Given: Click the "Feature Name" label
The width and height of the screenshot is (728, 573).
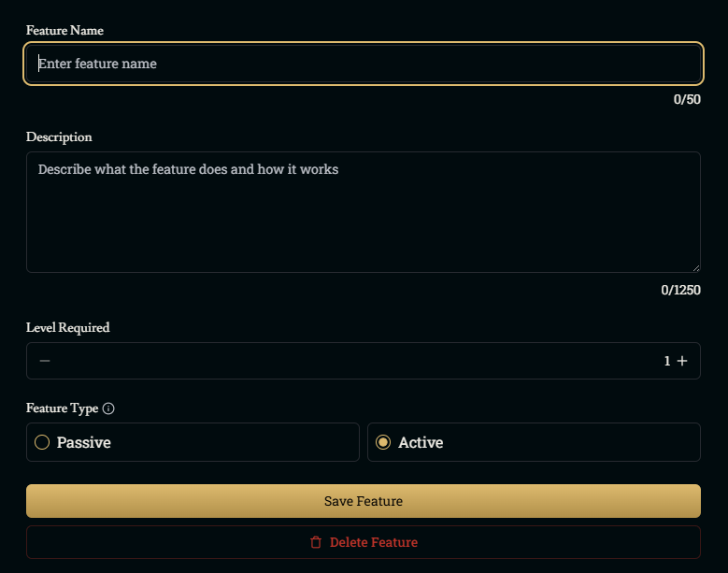Looking at the screenshot, I should [64, 31].
